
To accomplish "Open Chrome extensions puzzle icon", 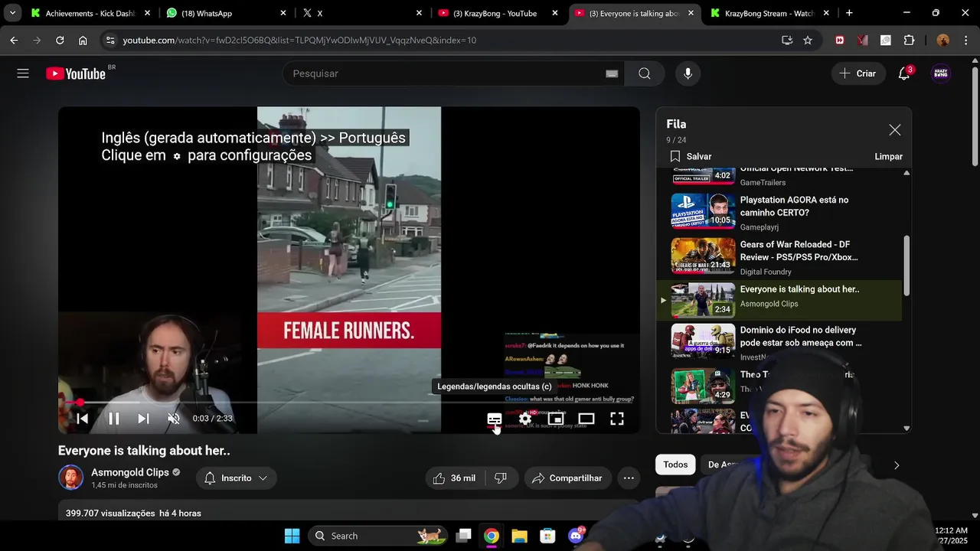I will click(x=909, y=40).
